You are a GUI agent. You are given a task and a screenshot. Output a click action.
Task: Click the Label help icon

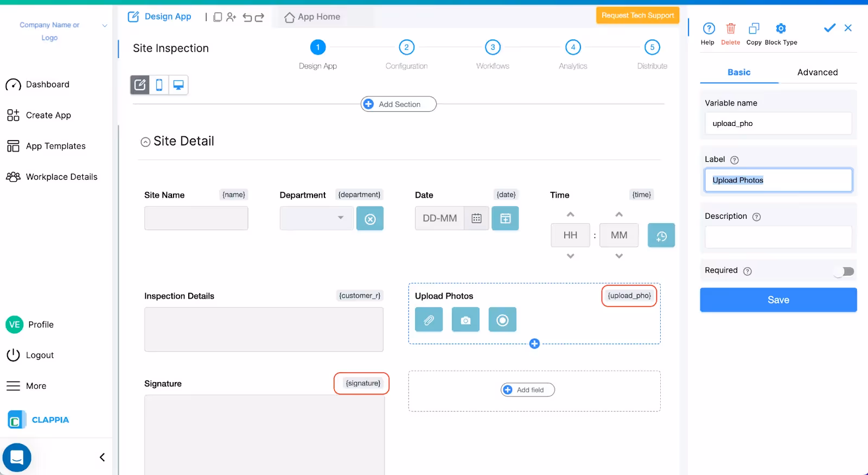click(735, 160)
